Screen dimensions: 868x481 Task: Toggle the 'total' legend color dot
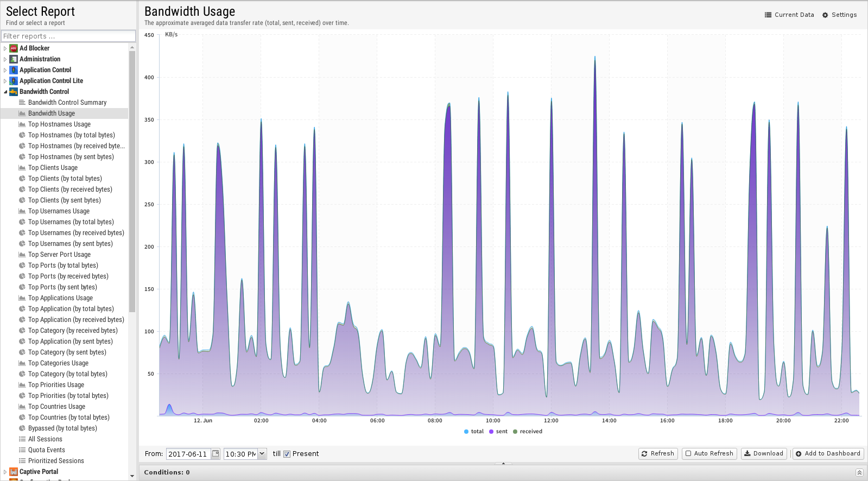click(466, 432)
